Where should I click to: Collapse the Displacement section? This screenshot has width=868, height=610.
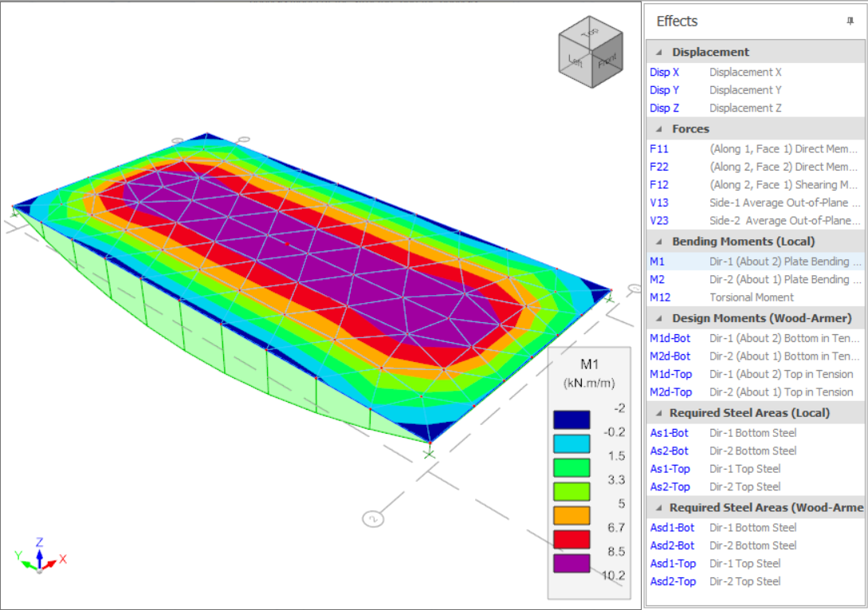click(659, 52)
